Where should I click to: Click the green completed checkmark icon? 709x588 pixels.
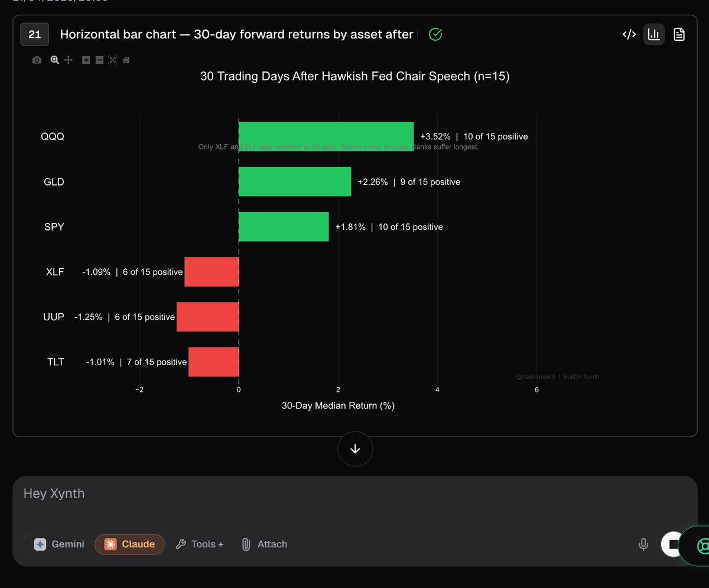pos(435,34)
